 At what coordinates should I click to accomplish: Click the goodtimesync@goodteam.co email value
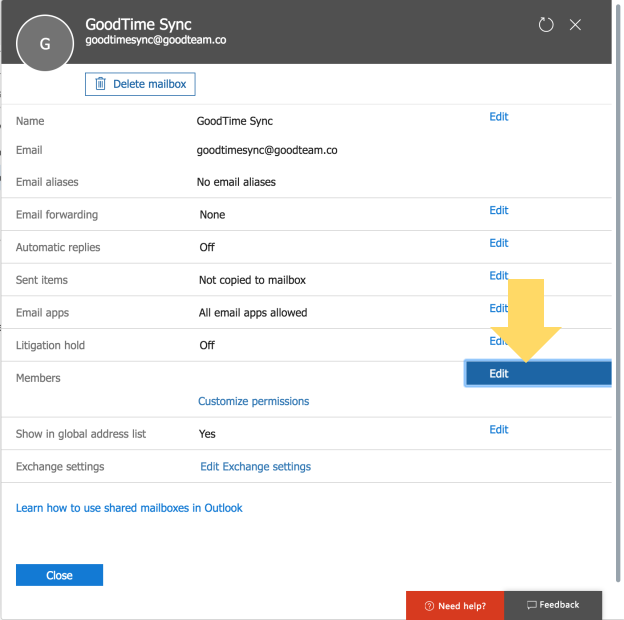(266, 150)
